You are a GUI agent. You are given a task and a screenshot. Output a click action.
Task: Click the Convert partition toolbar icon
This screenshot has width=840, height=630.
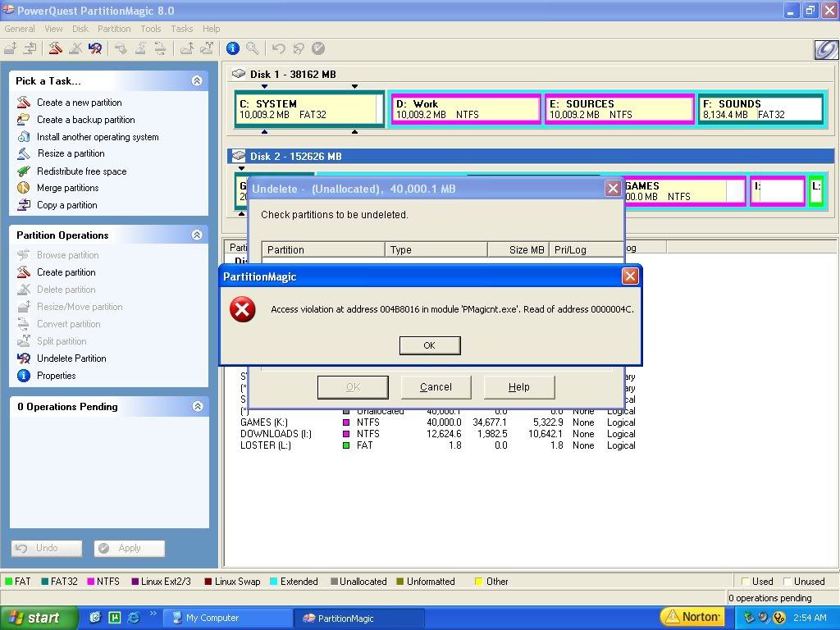(160, 48)
